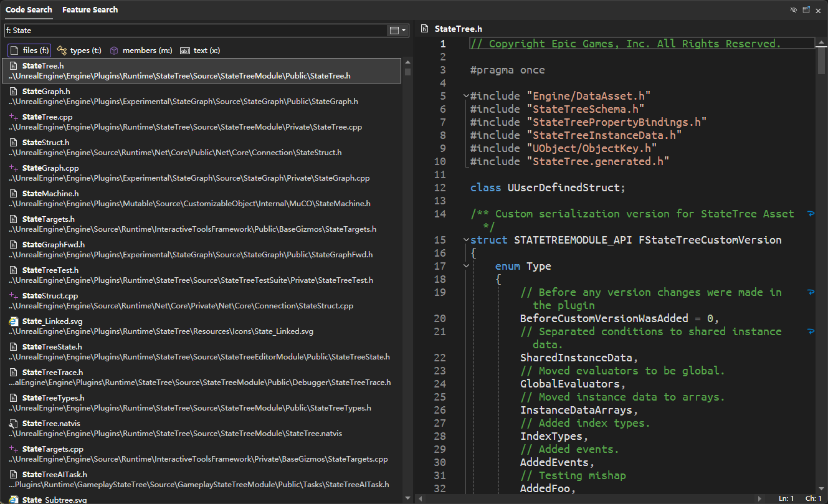The width and height of the screenshot is (828, 504).
Task: Open search results in tool window
Action: coord(806,10)
